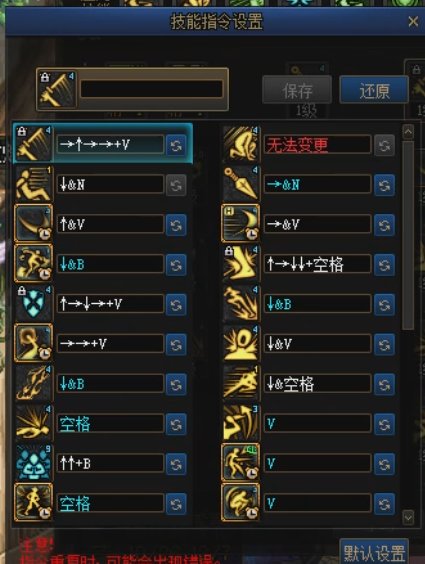
Task: Reset command for the →→+V skill
Action: [x=176, y=344]
